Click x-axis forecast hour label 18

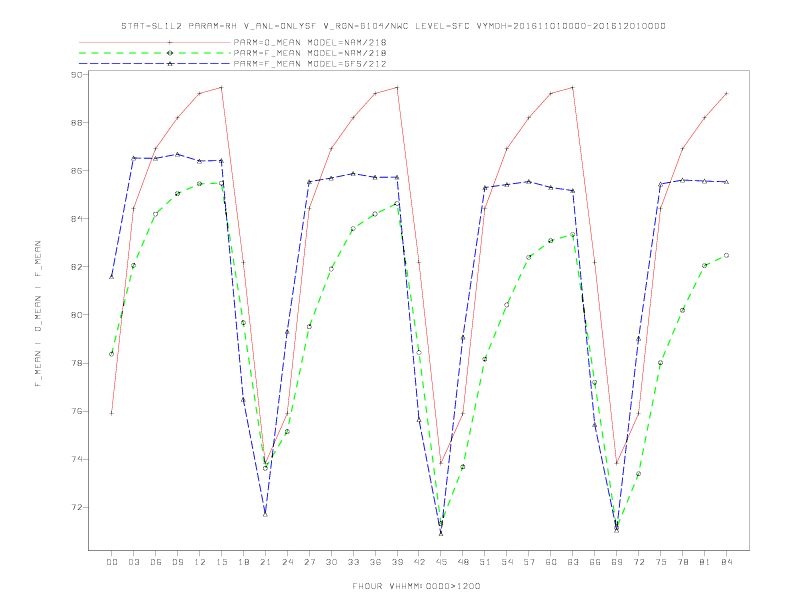(243, 562)
